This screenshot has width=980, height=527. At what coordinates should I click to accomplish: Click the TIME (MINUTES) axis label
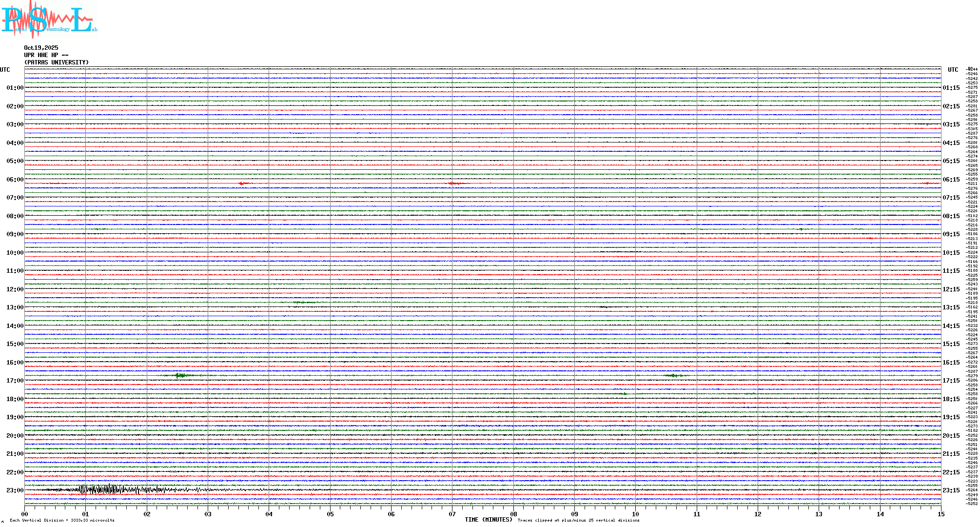click(488, 520)
